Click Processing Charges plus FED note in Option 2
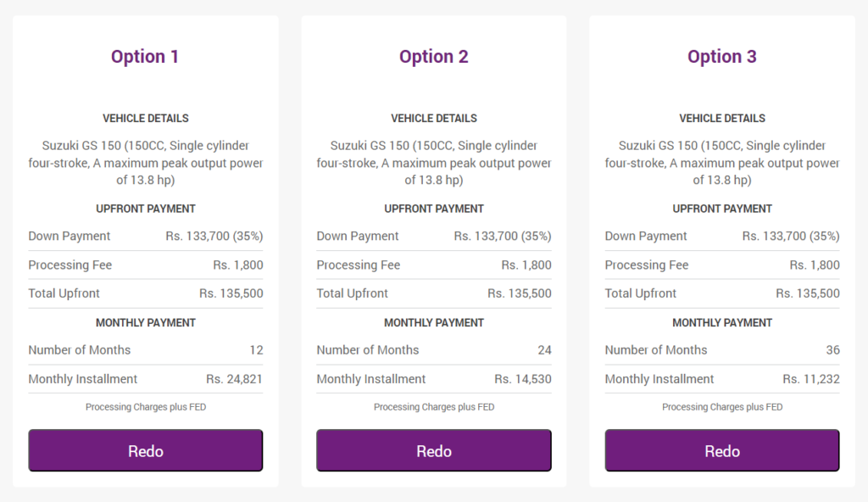Screen dimensions: 868x502 click(434, 407)
